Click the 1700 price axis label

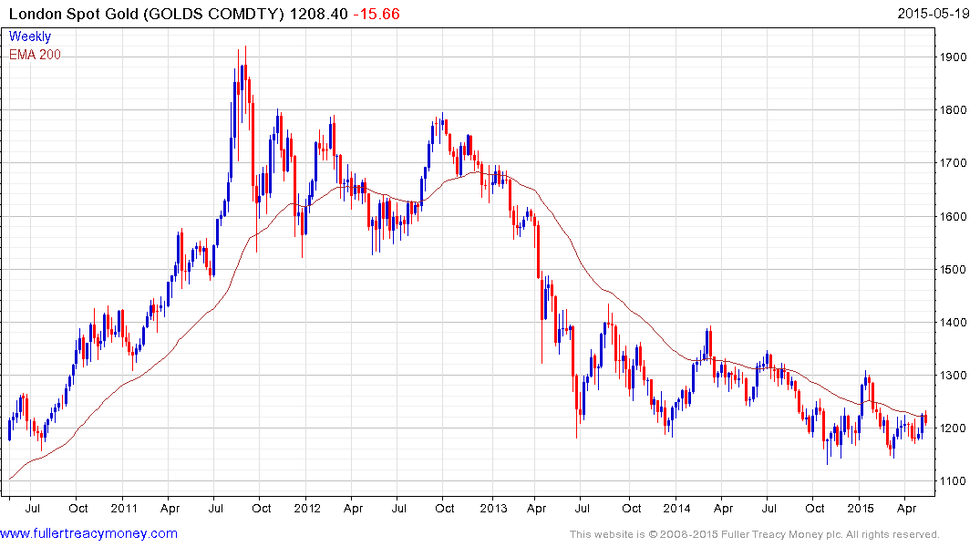point(954,163)
